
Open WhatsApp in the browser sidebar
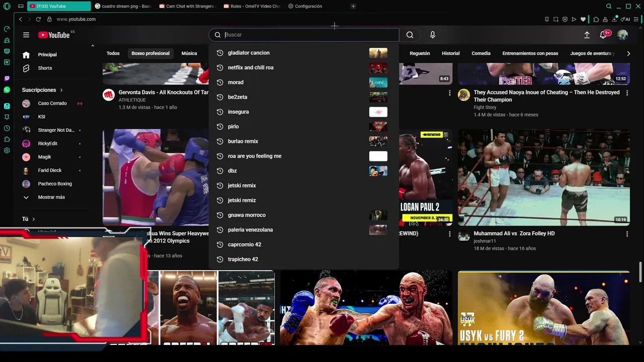(x=7, y=89)
